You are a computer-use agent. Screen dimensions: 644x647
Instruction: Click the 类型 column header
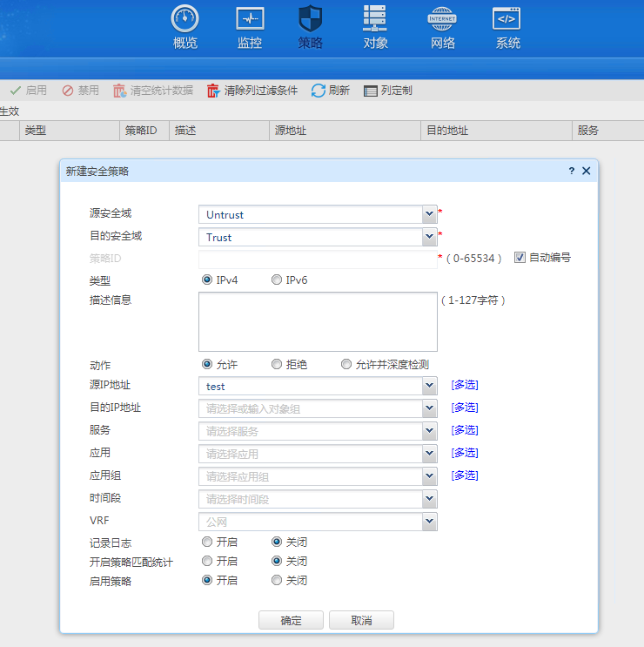pos(70,131)
